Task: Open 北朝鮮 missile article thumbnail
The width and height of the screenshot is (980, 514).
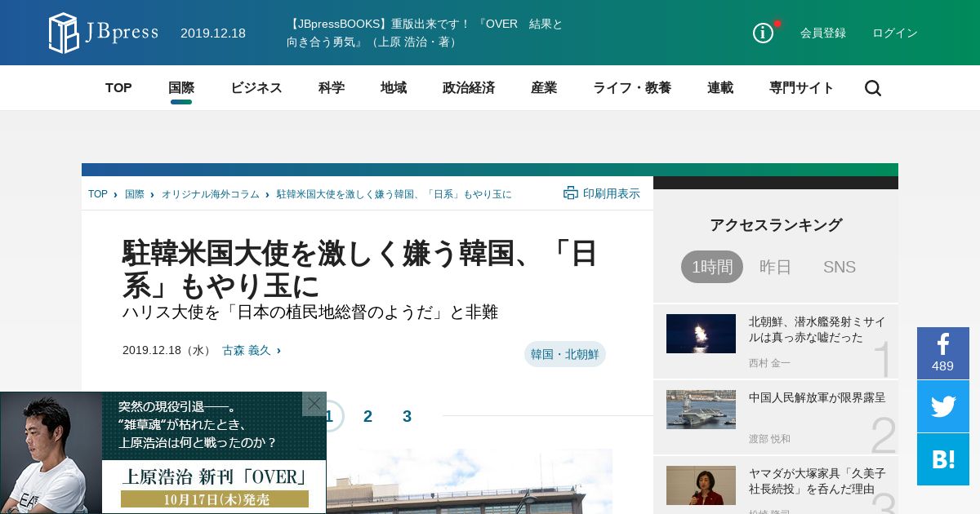Action: pos(701,334)
